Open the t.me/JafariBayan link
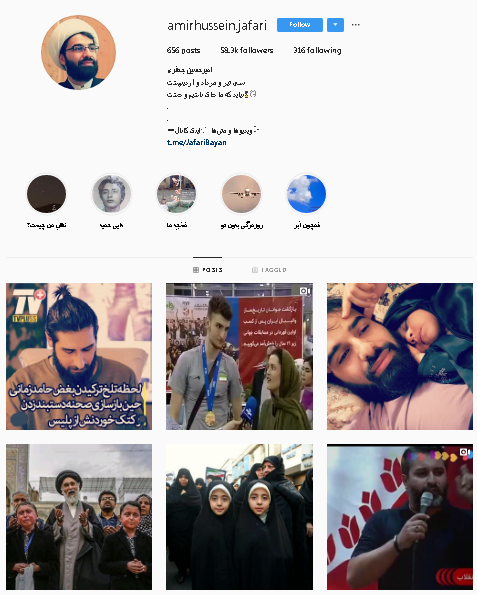This screenshot has width=477, height=595. tap(197, 142)
